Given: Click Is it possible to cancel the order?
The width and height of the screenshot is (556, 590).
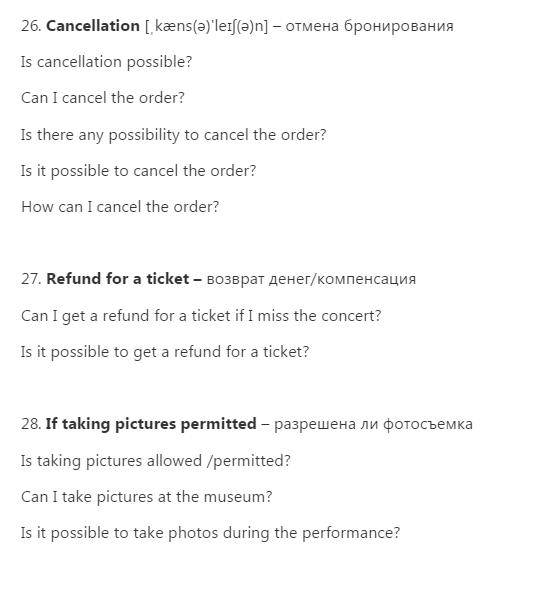Looking at the screenshot, I should coord(138,171).
